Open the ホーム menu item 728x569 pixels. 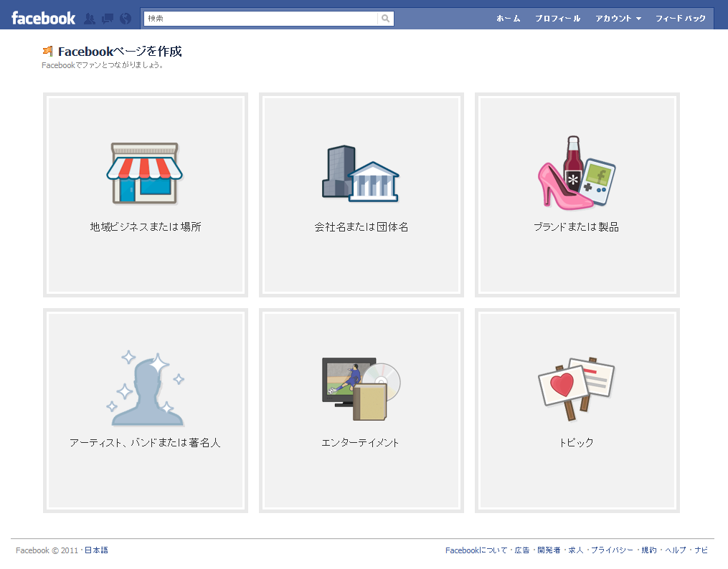pos(508,19)
